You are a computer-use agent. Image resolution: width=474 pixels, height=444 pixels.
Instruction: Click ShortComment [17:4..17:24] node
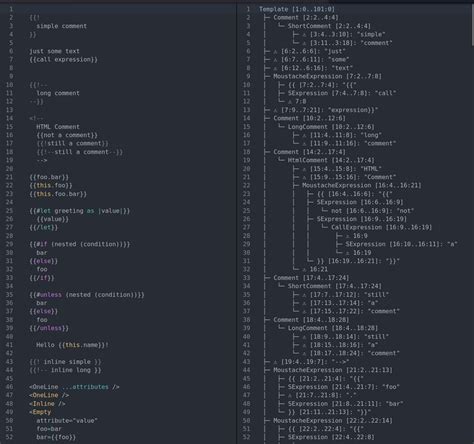coord(335,286)
